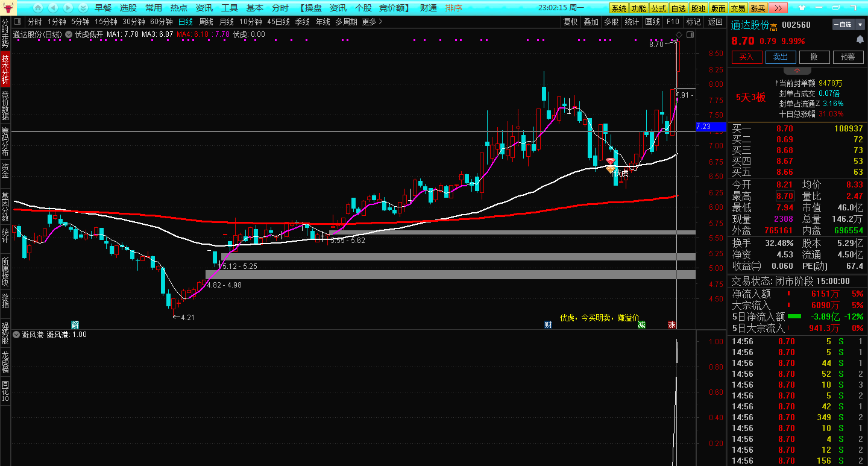Open the 所属板块 sidebar tab
This screenshot has height=466, width=868.
(x=5, y=272)
